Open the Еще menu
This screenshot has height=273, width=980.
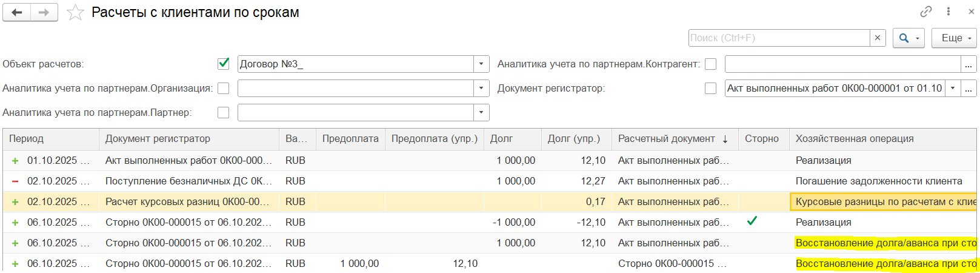(x=954, y=38)
